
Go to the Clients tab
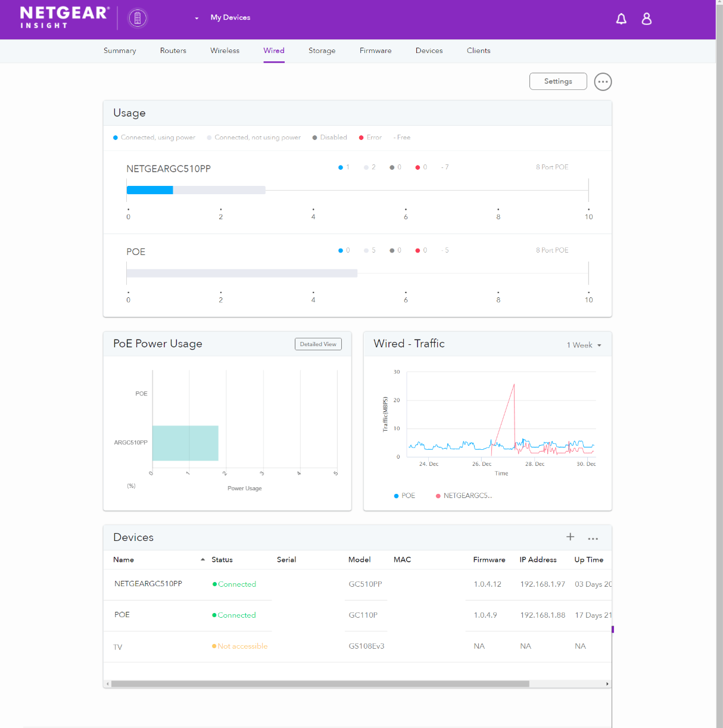479,51
